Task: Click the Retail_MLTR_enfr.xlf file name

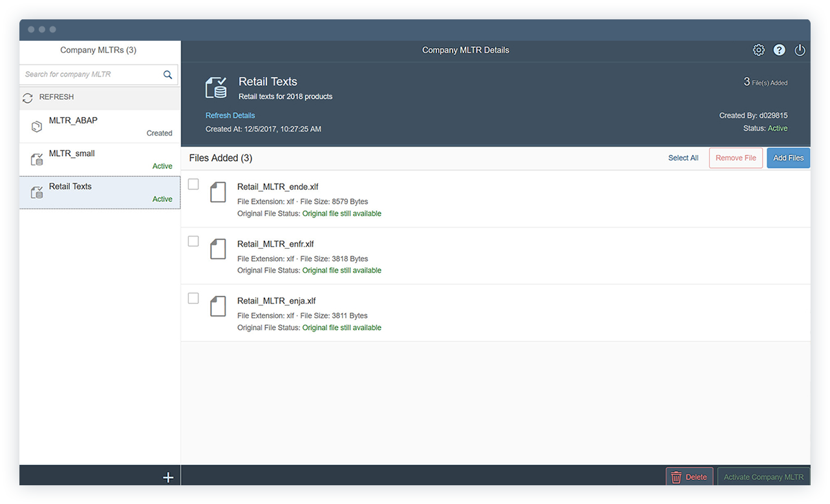Action: 275,244
